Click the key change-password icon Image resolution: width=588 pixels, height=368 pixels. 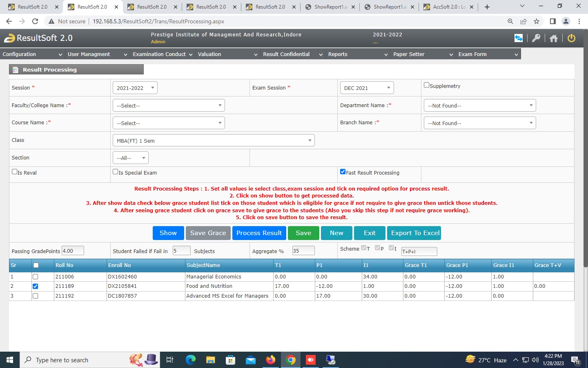[536, 38]
